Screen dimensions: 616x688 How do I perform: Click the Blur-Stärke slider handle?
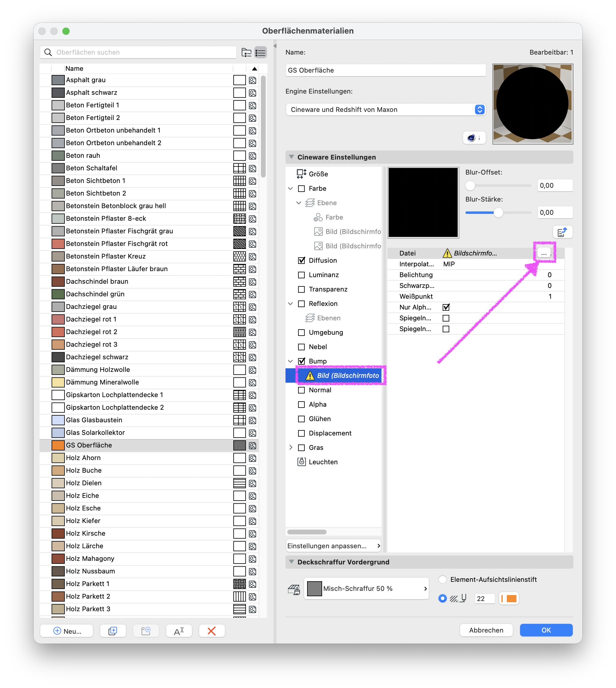click(x=498, y=213)
